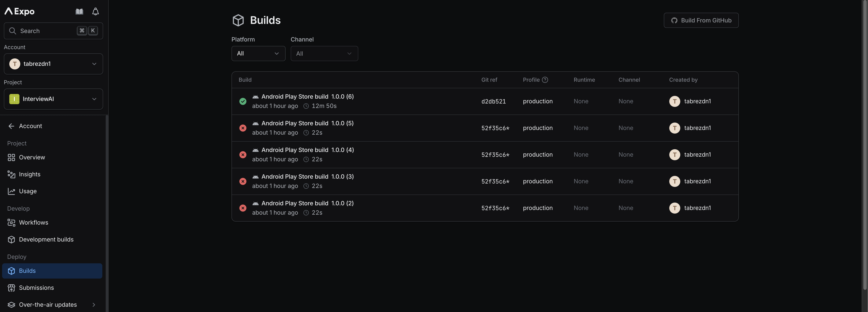Click tabrezdn1 avatar in first build row
This screenshot has width=868, height=312.
674,101
